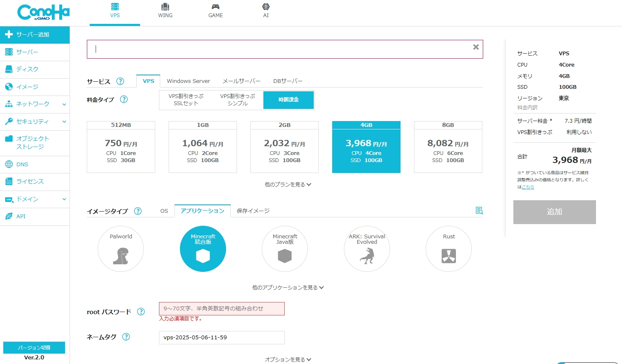Switch to メールサーバー service tab
Screen dimensions: 622x364
[241, 81]
